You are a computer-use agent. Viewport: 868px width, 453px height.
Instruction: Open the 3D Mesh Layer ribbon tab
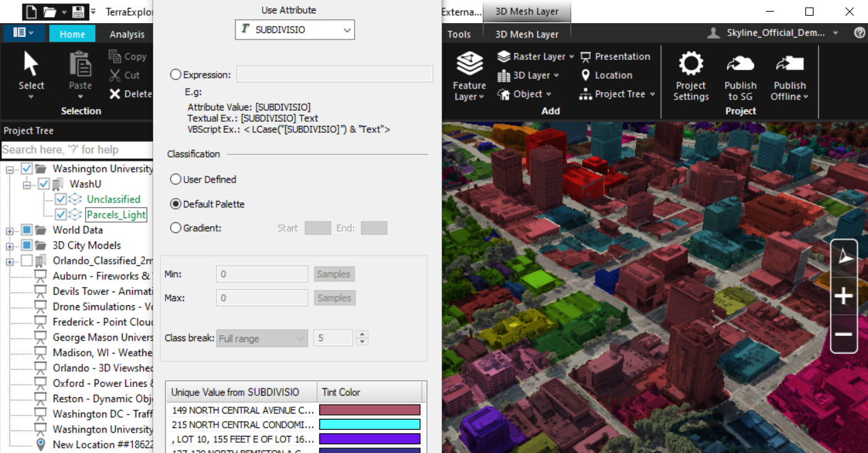pyautogui.click(x=527, y=34)
